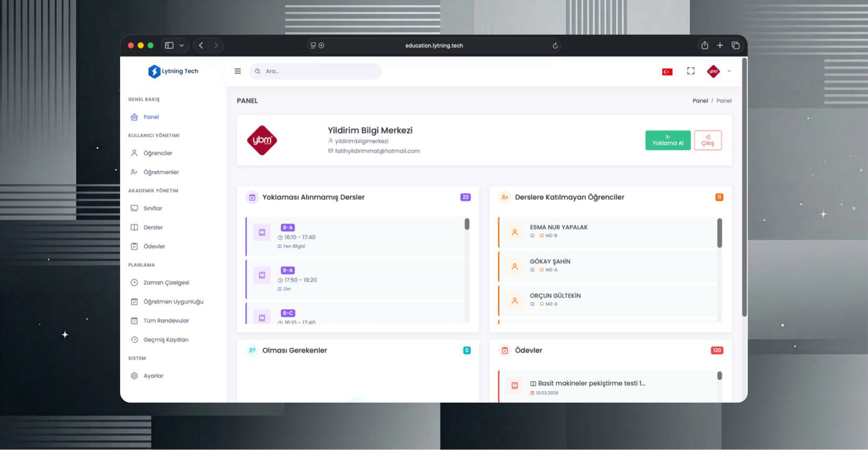The height and width of the screenshot is (450, 868).
Task: Go back with browser arrow
Action: 201,45
